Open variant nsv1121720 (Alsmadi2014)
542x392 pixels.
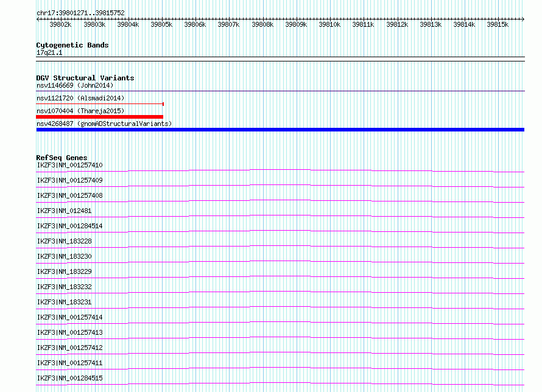pyautogui.click(x=80, y=98)
